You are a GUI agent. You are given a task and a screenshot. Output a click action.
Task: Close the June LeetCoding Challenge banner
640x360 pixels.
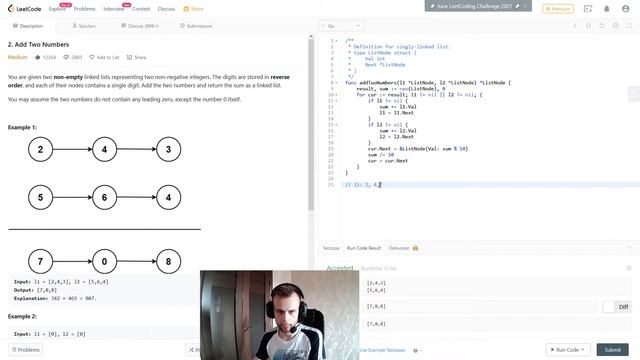[526, 6]
